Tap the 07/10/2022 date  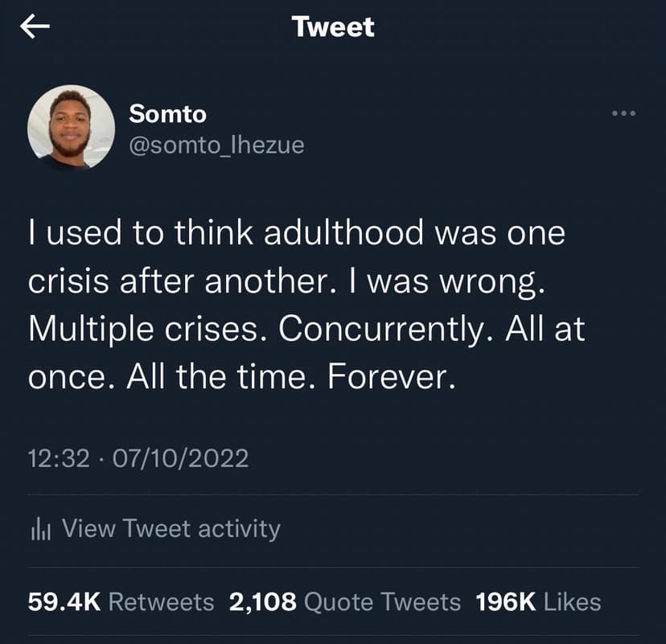181,458
